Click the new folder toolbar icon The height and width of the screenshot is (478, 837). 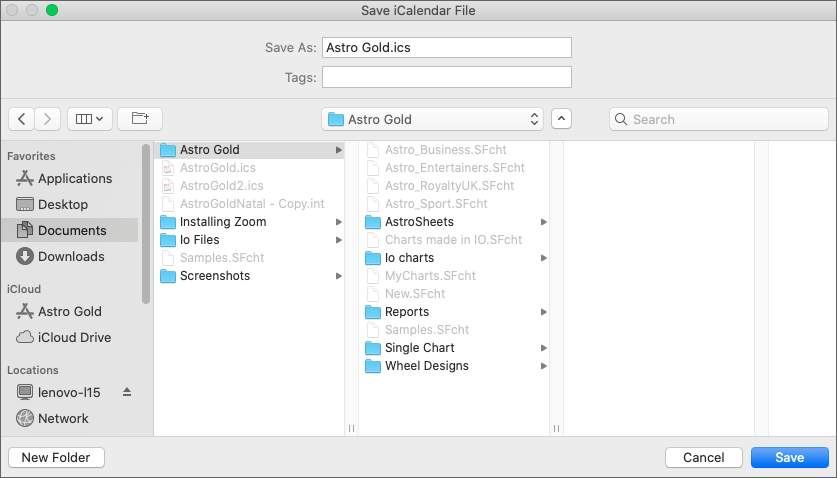140,119
